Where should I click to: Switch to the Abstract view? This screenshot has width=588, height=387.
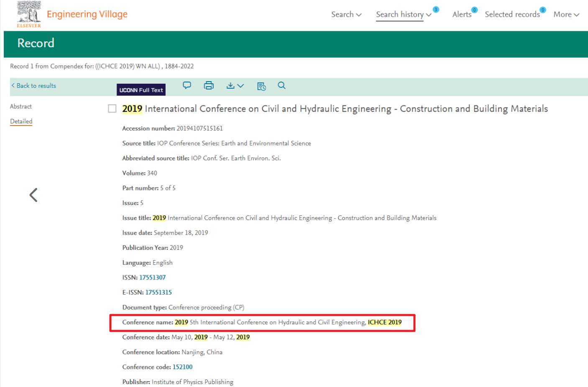(21, 107)
